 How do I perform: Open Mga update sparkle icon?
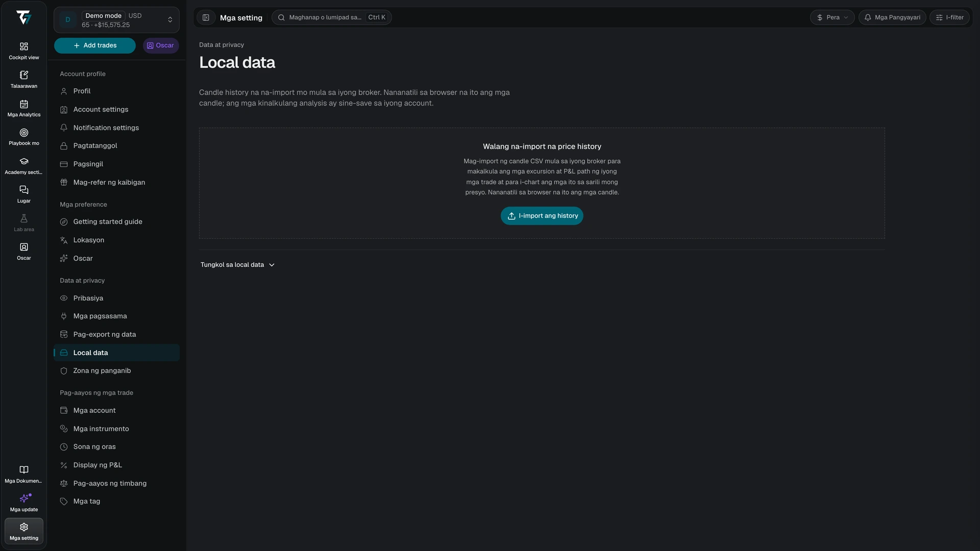pos(23,503)
